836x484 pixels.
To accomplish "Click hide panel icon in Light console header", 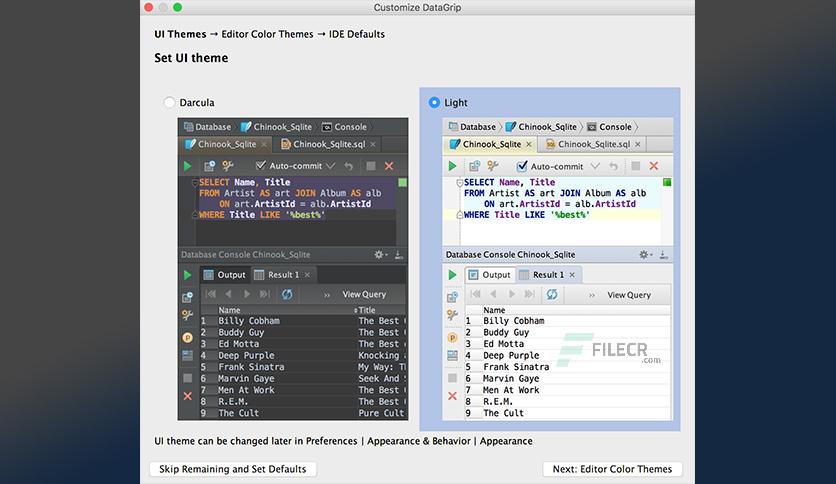I will pos(664,255).
